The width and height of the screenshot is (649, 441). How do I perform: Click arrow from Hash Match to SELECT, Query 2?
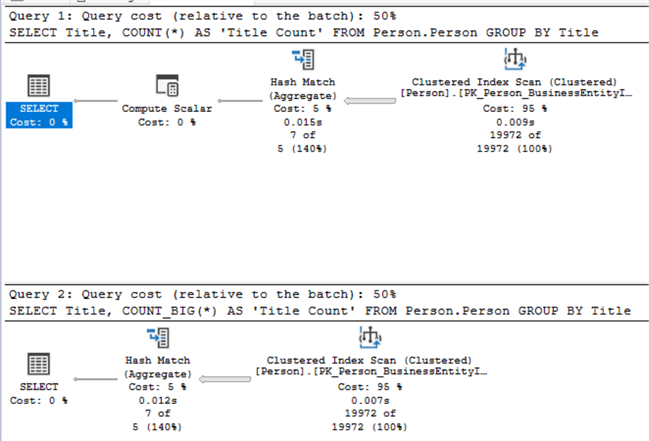click(96, 379)
